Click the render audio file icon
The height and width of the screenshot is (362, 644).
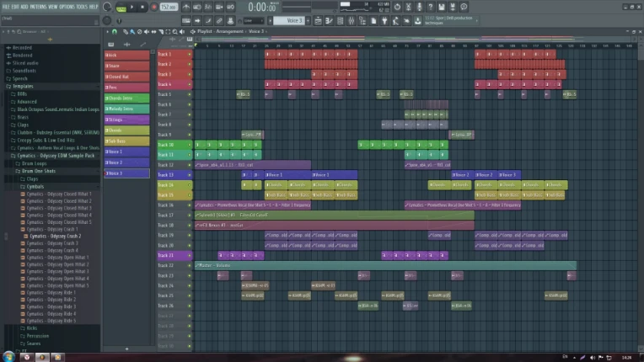453,7
